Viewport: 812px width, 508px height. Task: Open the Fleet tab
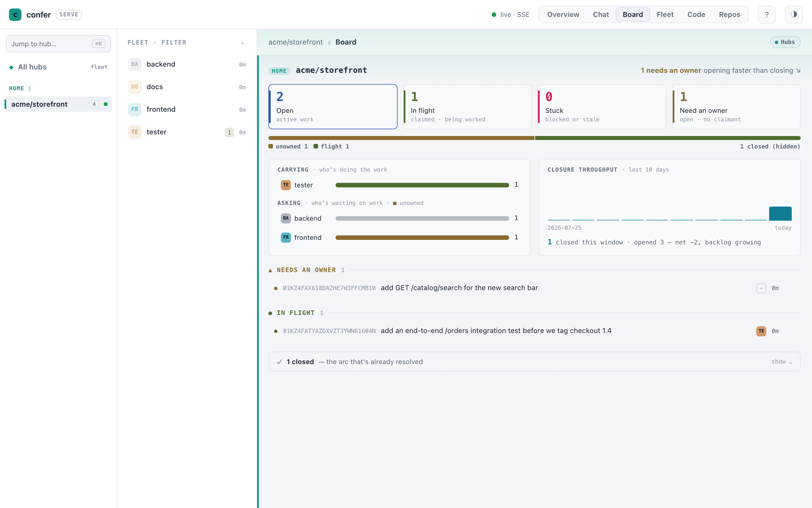665,14
